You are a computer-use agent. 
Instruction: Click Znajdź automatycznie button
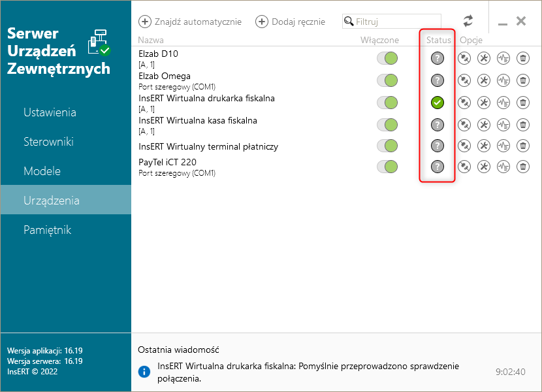pyautogui.click(x=190, y=22)
